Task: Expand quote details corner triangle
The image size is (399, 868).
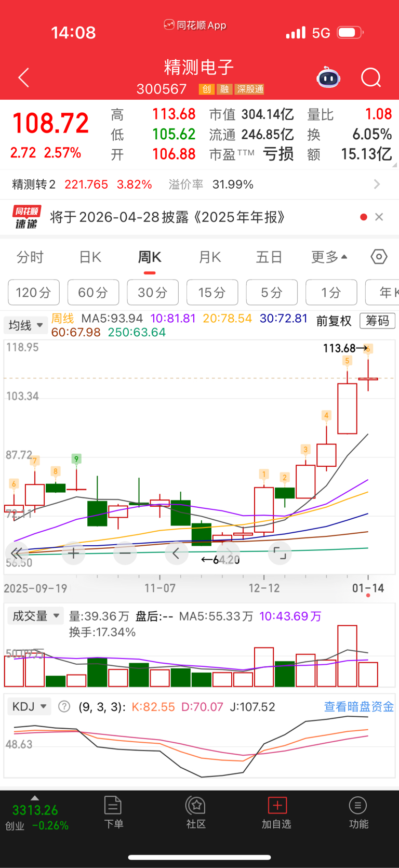Action: (x=395, y=165)
